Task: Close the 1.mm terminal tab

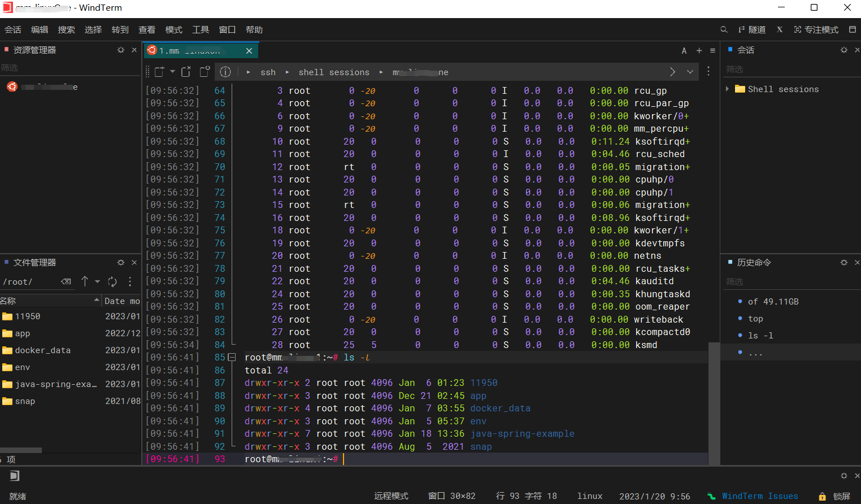Action: pyautogui.click(x=249, y=51)
